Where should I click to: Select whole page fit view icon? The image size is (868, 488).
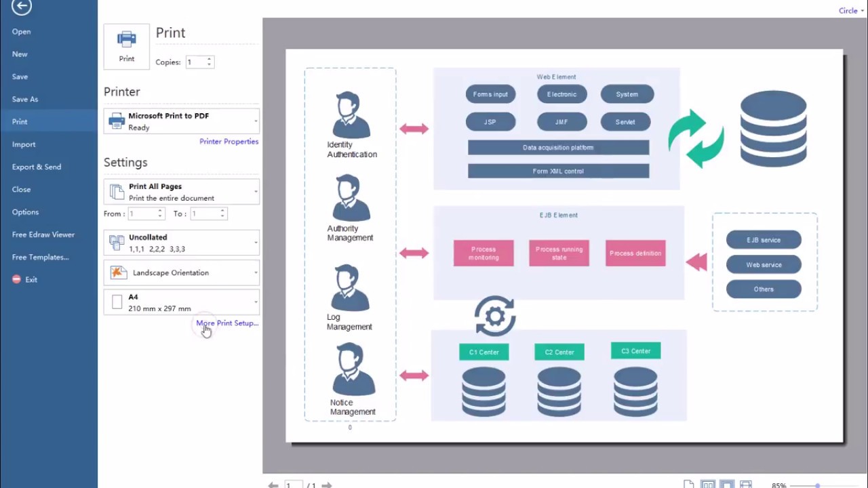pyautogui.click(x=726, y=485)
